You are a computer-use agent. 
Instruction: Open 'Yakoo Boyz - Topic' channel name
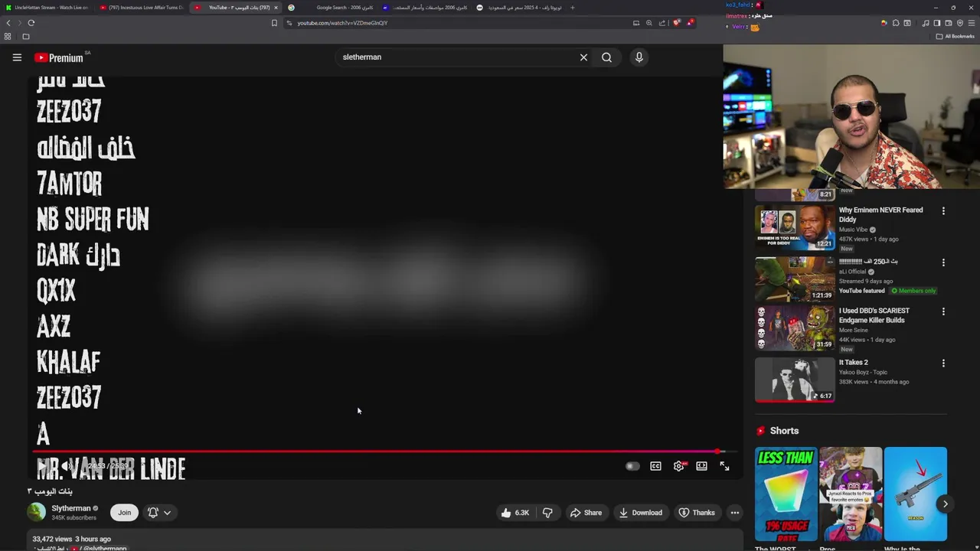point(864,372)
